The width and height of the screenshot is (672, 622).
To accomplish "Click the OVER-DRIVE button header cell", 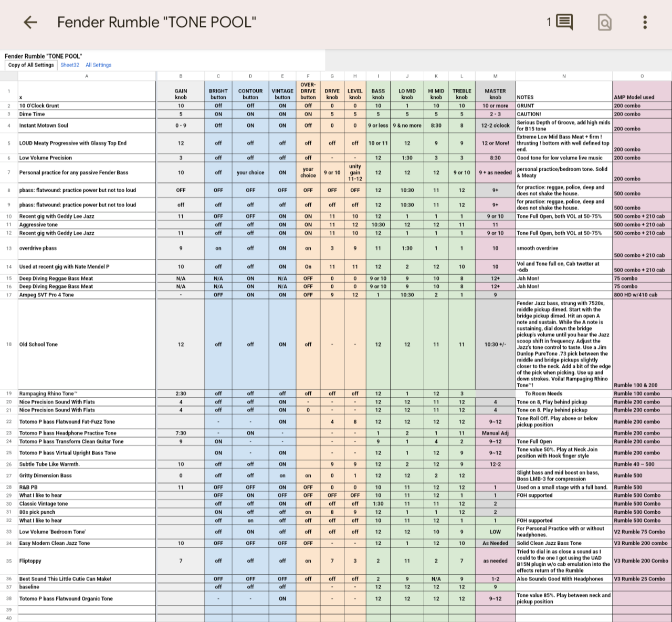I will tap(308, 91).
